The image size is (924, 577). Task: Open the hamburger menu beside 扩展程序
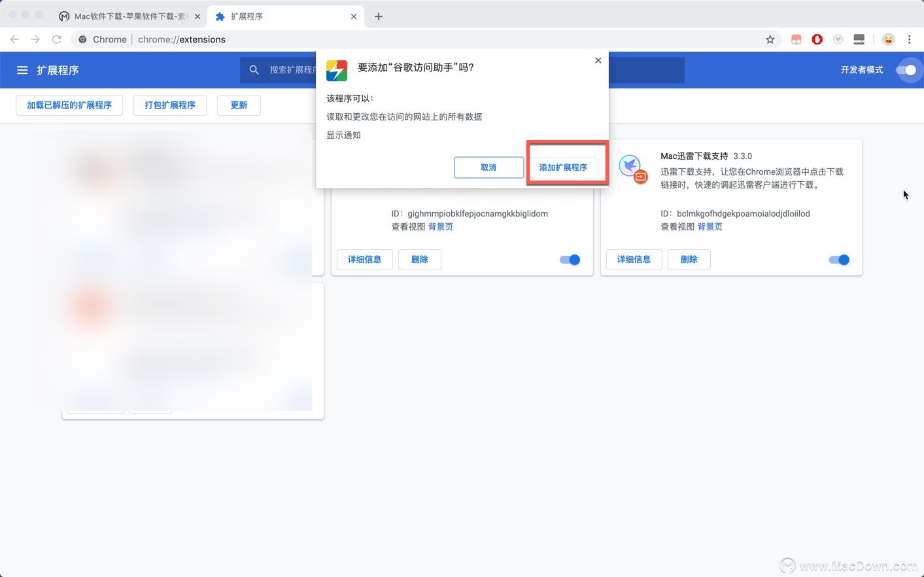pyautogui.click(x=22, y=70)
